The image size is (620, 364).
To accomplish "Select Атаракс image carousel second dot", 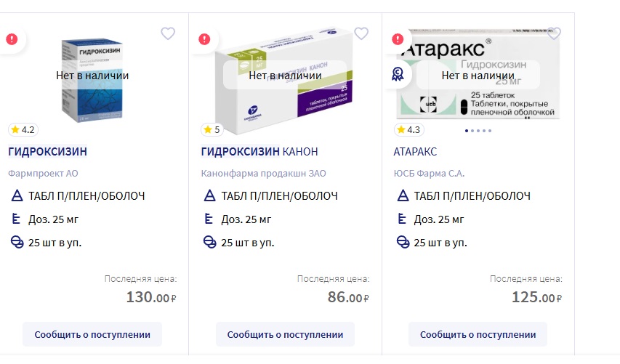I will pyautogui.click(x=472, y=132).
